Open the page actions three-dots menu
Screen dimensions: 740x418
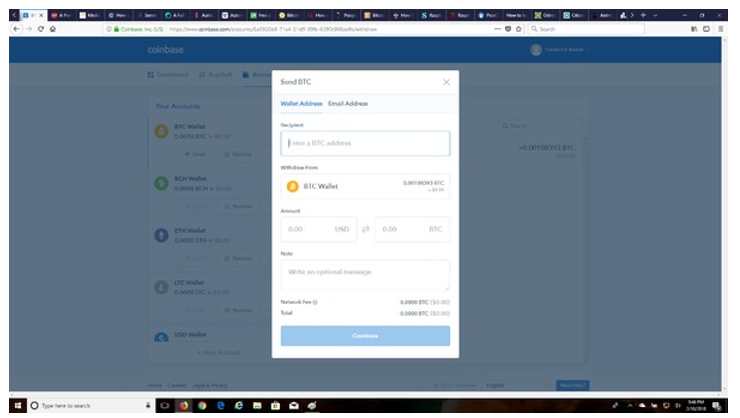(497, 29)
